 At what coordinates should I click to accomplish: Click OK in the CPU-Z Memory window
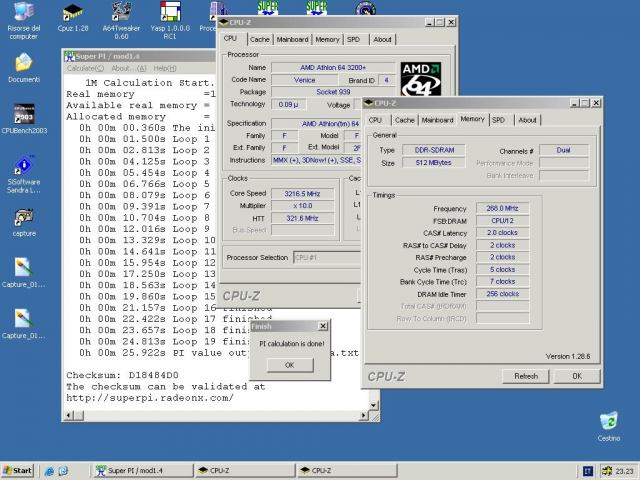[x=577, y=376]
